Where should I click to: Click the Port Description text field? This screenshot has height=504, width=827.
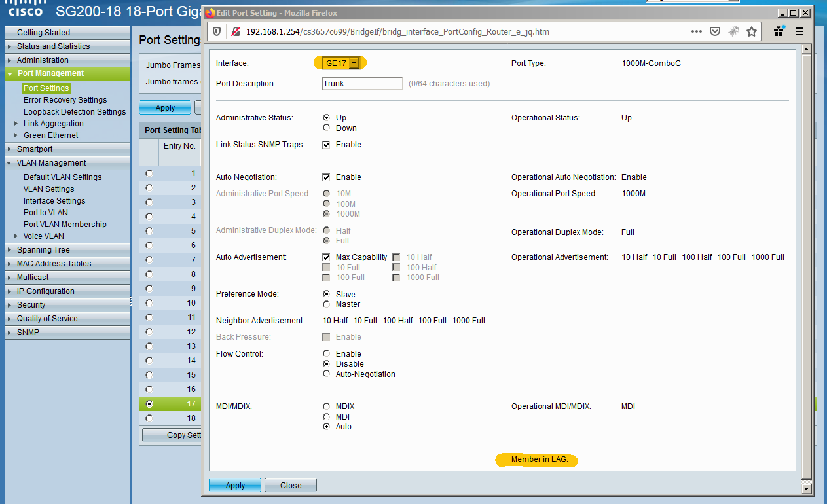[362, 84]
